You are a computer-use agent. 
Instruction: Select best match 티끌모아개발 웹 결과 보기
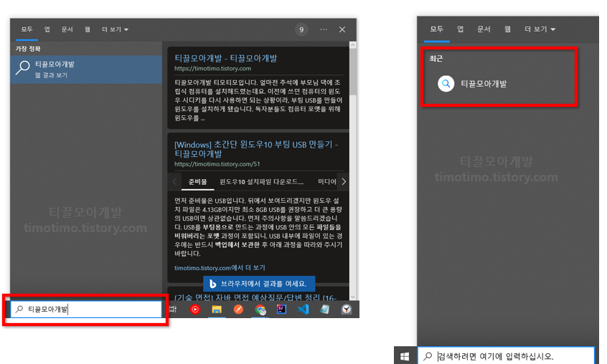point(86,70)
